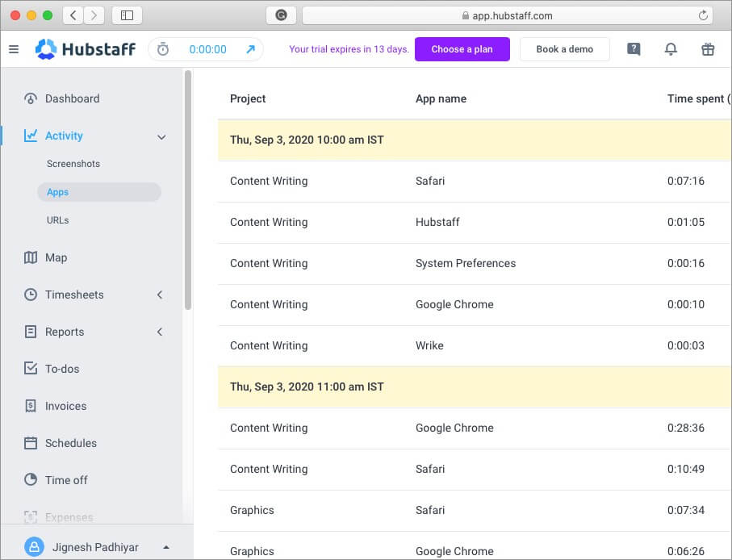Expand the Timesheets submenu chevron
Image resolution: width=732 pixels, height=560 pixels.
pyautogui.click(x=160, y=295)
